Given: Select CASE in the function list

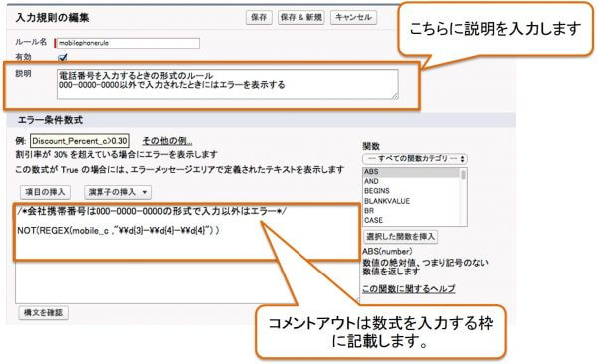Looking at the screenshot, I should coord(411,220).
